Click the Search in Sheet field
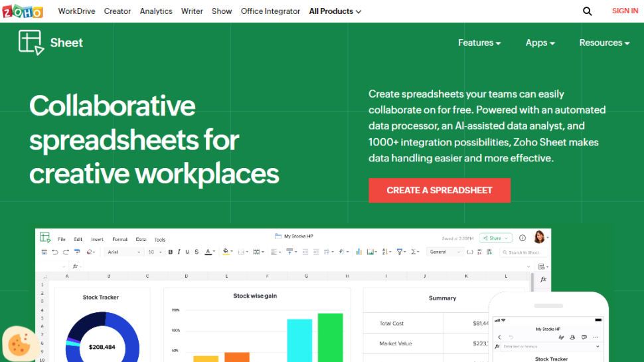 tap(524, 252)
